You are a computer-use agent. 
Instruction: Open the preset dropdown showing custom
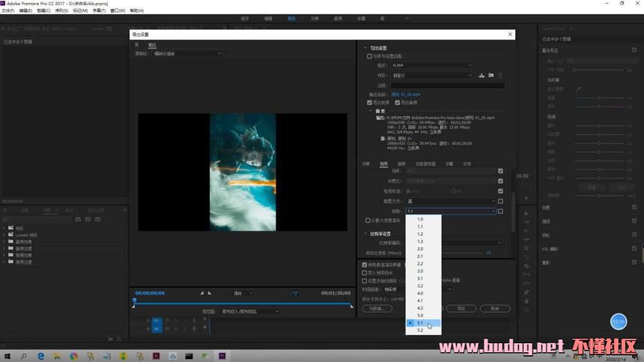(x=431, y=76)
